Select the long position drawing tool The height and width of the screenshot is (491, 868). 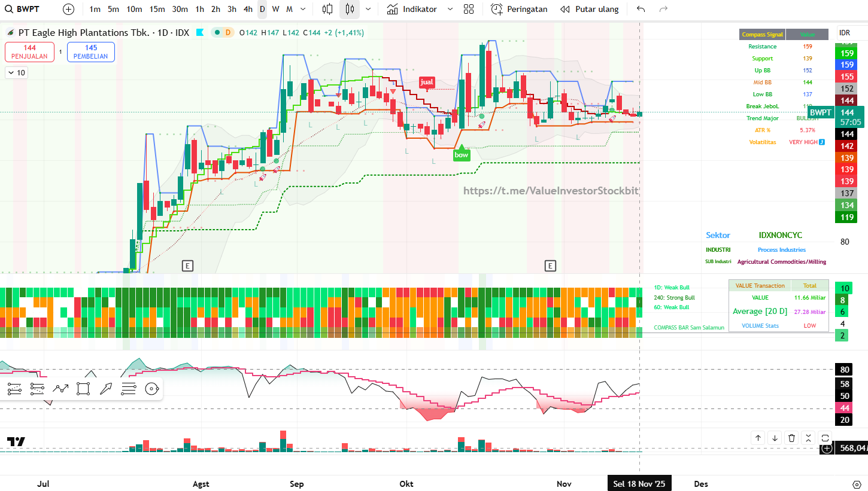14,389
